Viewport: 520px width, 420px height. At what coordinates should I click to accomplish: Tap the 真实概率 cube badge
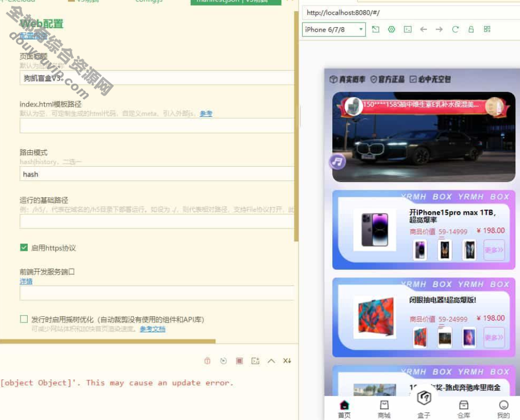(347, 79)
